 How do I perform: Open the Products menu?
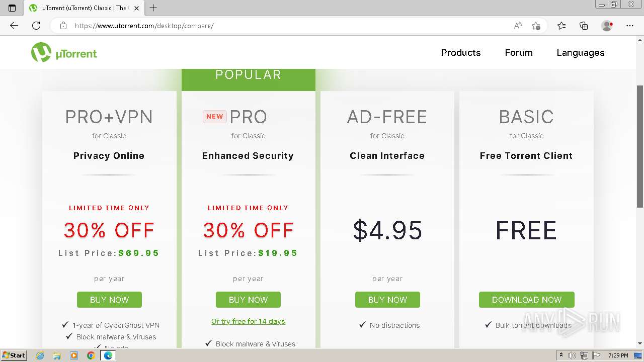click(460, 53)
